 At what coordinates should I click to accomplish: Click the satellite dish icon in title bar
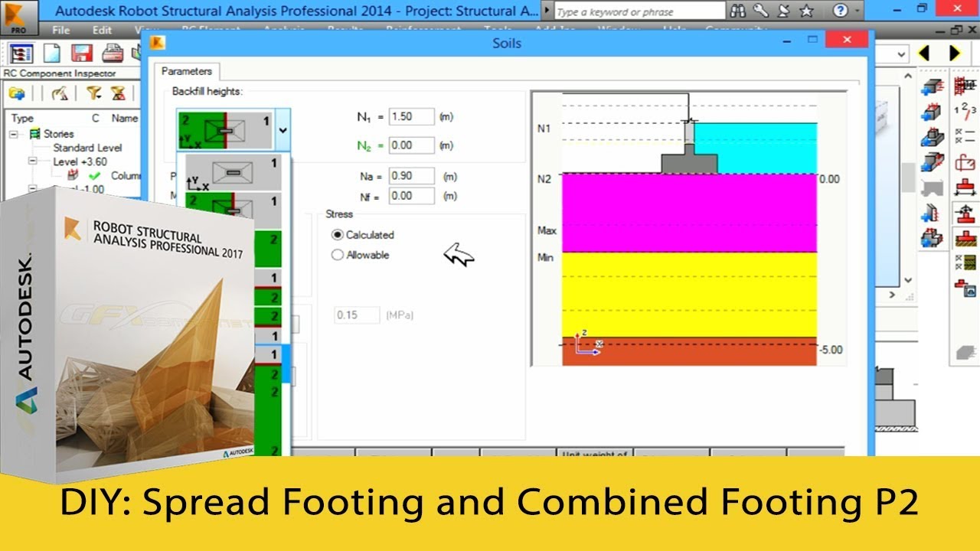tap(782, 11)
